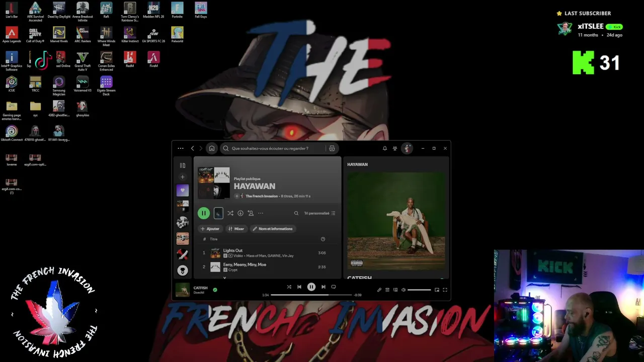Create a new playlist with sidebar plus button
The image size is (644, 362).
pos(183,177)
